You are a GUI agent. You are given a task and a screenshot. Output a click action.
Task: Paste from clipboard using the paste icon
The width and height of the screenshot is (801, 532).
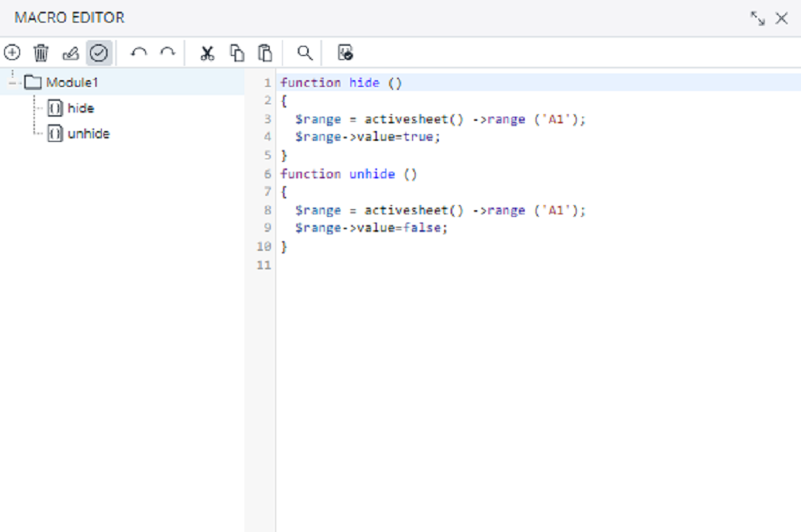tap(265, 53)
